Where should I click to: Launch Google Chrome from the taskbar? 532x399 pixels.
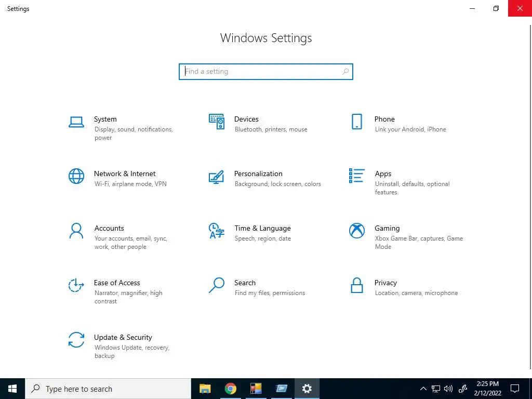coord(230,389)
